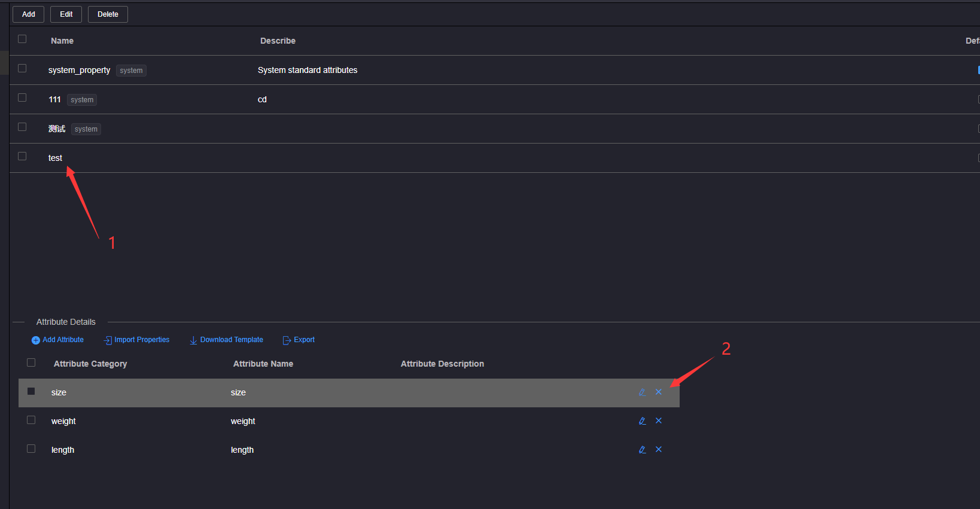Click the Download Template link
The width and height of the screenshot is (980, 509).
(232, 340)
